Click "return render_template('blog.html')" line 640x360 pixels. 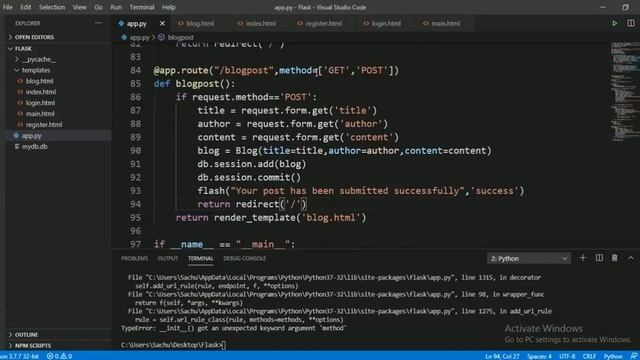(271, 218)
